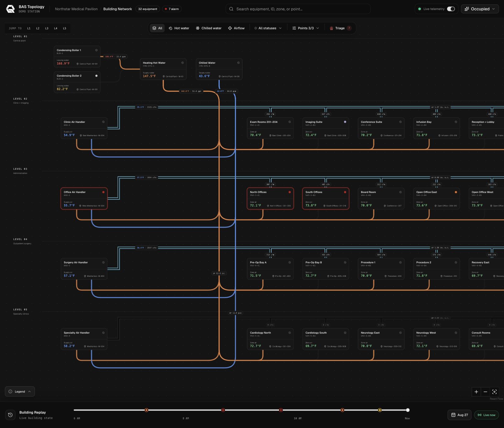The height and width of the screenshot is (428, 504).
Task: Click the ΔP 12.9 psi label
Action: 235,313
